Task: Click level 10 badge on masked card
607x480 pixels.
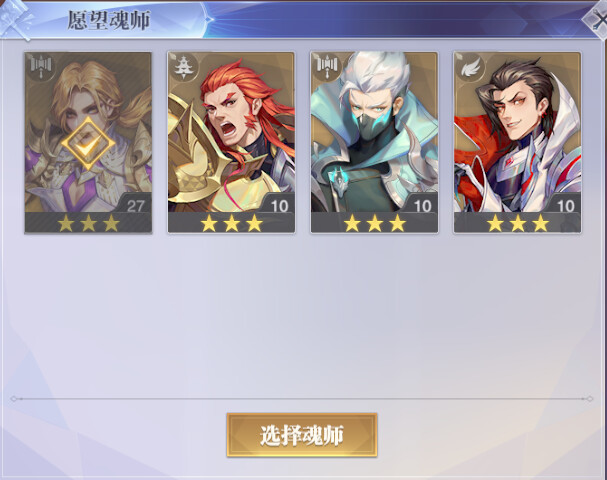Action: click(x=422, y=206)
